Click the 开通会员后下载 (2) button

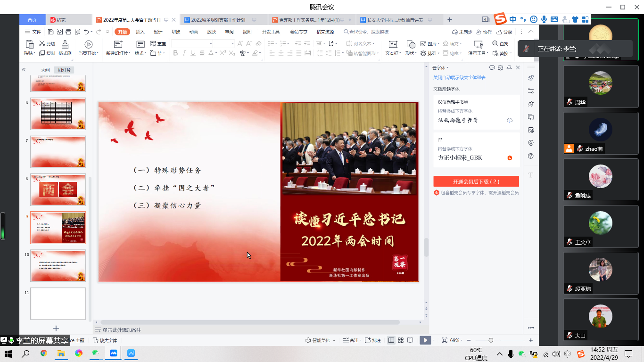click(476, 181)
